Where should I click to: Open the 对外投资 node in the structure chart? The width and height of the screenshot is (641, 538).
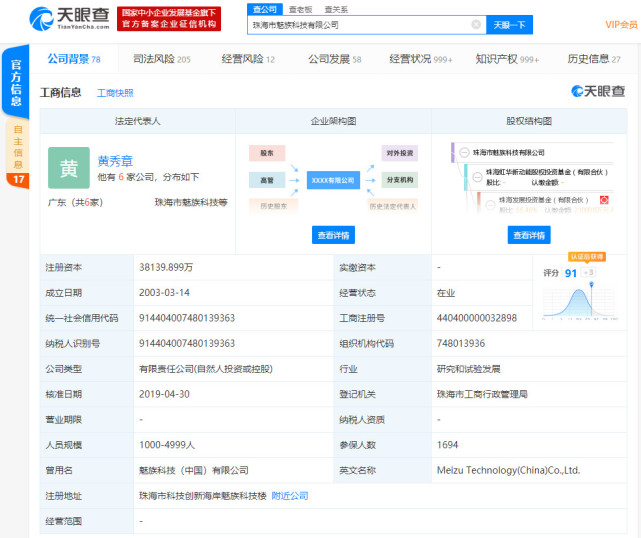pyautogui.click(x=399, y=153)
